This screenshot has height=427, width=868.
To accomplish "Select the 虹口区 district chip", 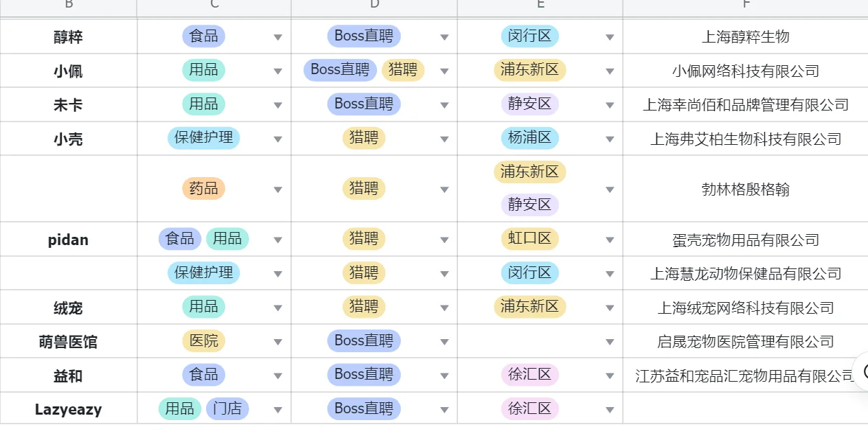I will pyautogui.click(x=529, y=239).
